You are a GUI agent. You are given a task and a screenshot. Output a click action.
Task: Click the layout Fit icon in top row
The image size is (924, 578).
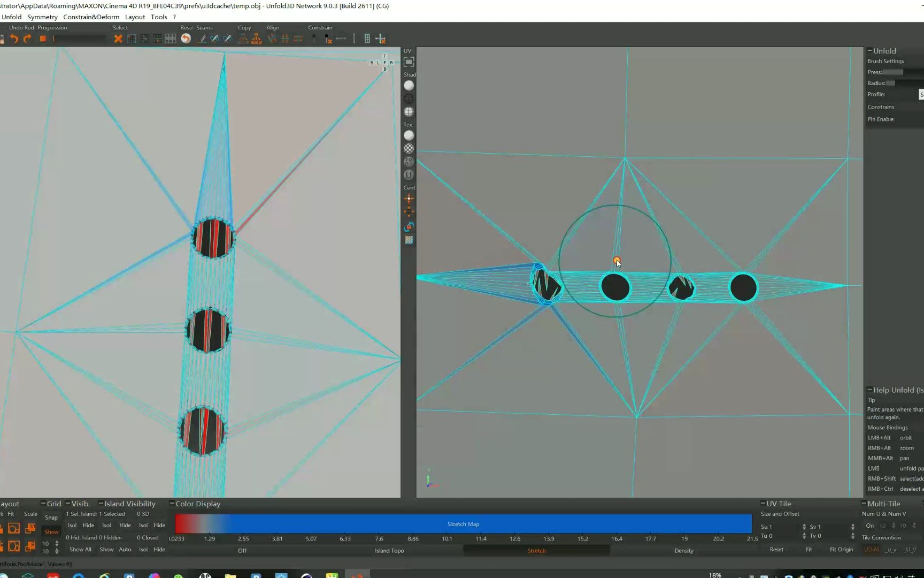13,529
